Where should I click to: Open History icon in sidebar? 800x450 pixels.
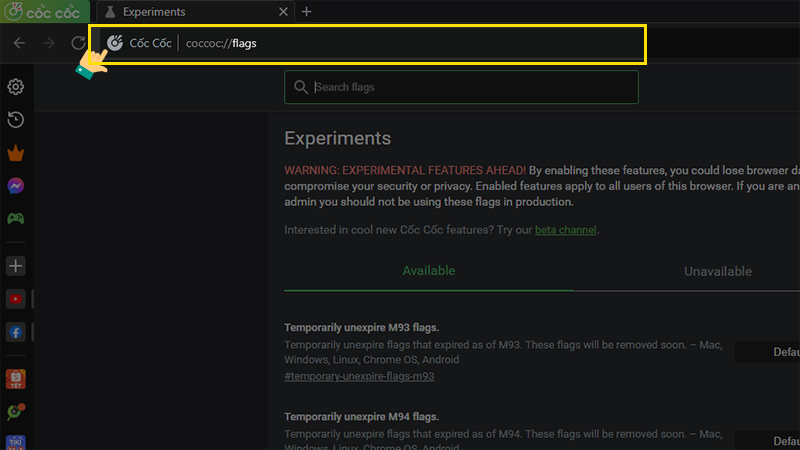coord(16,120)
